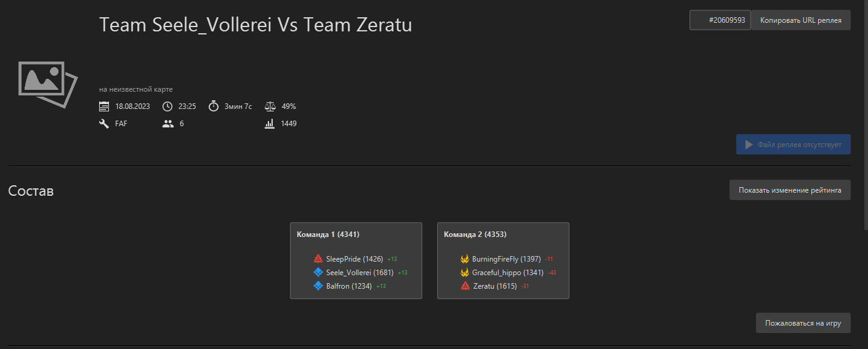
Task: Click the clock icon next to 23:25
Action: point(167,106)
